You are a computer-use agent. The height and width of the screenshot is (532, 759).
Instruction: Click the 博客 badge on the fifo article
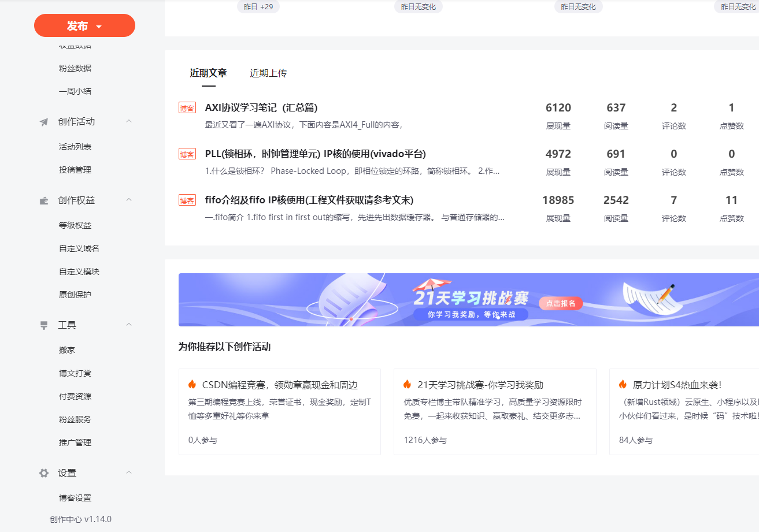click(x=187, y=200)
